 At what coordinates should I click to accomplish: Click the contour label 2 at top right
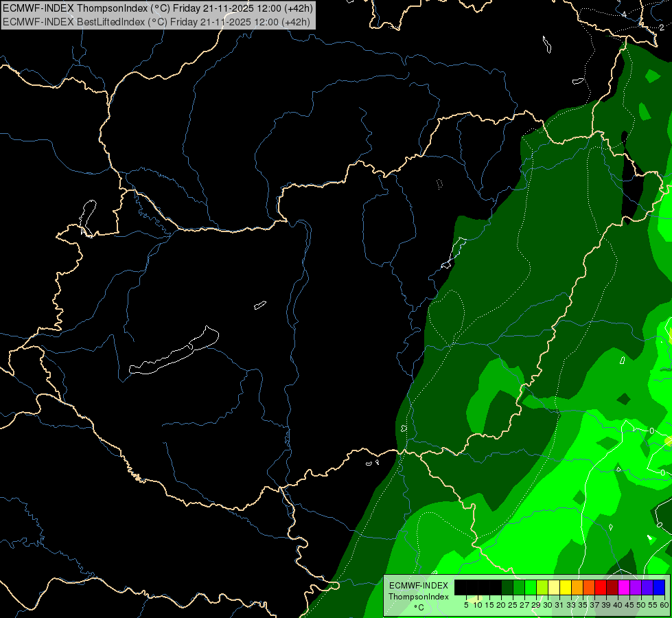(x=662, y=27)
